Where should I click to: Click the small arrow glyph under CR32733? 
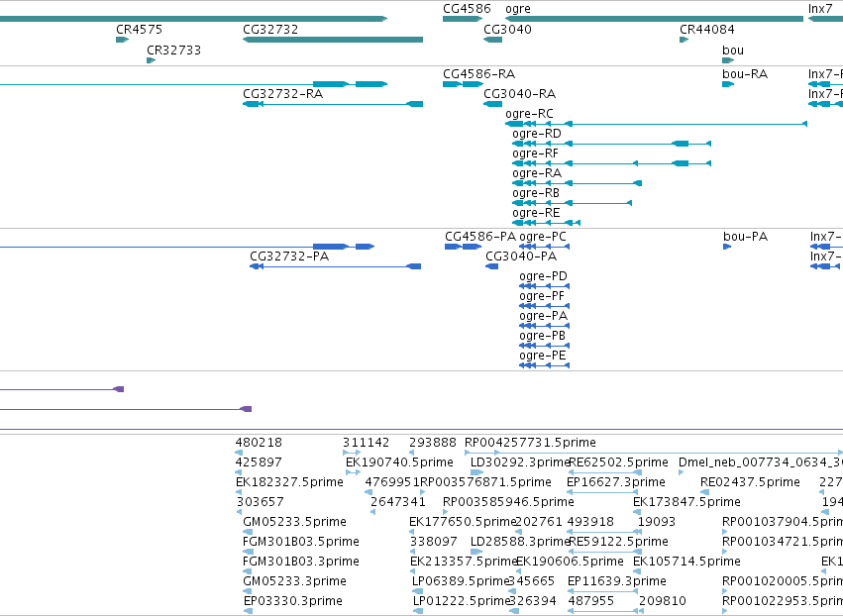(152, 60)
